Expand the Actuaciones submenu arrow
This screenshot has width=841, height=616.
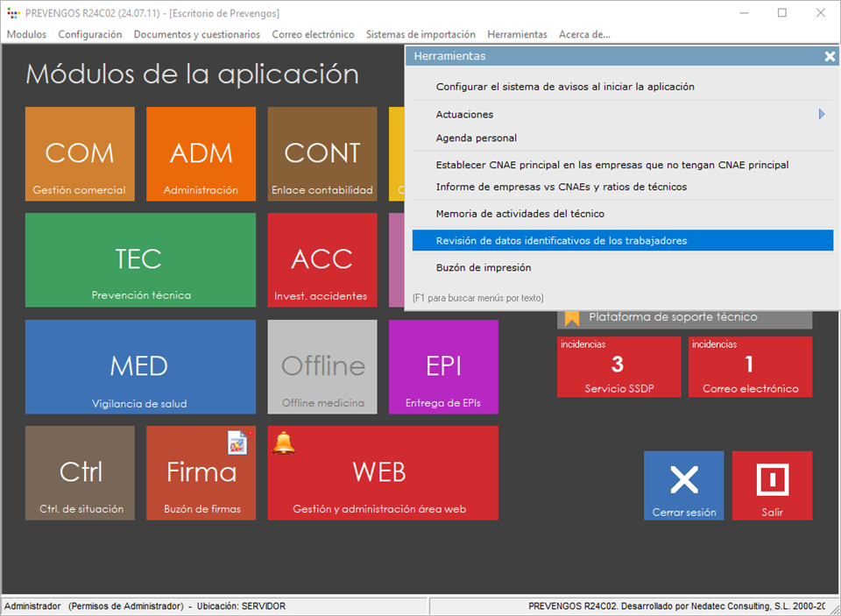click(822, 114)
